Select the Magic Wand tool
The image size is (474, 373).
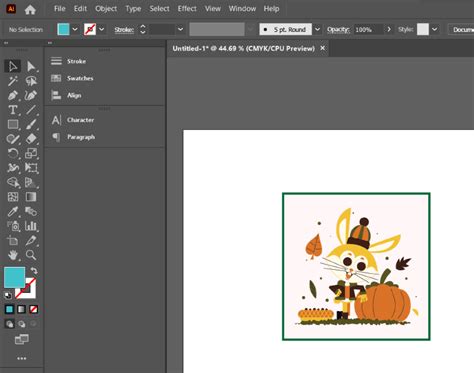(x=13, y=81)
